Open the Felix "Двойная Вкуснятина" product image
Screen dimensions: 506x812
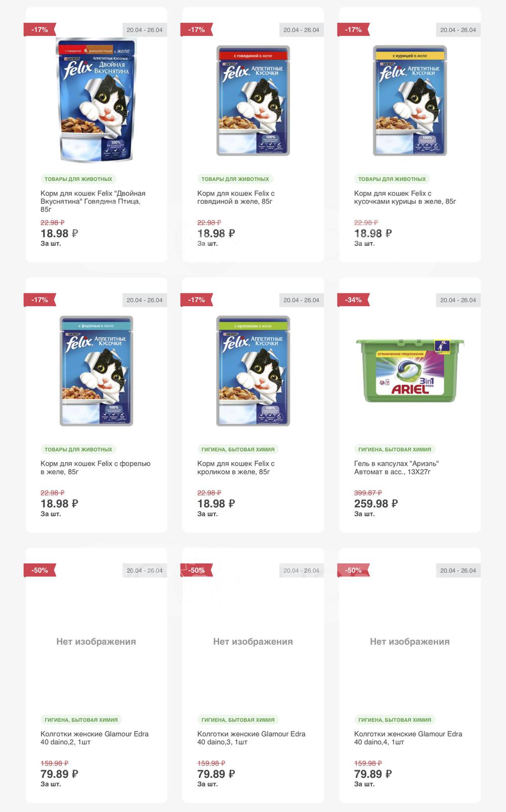(96, 100)
